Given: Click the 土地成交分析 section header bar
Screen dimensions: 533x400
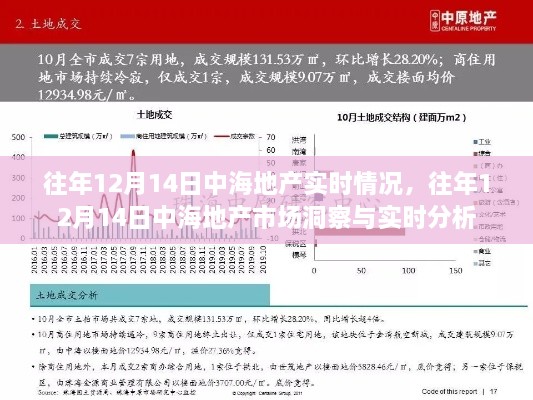Looking at the screenshot, I should [x=150, y=295].
